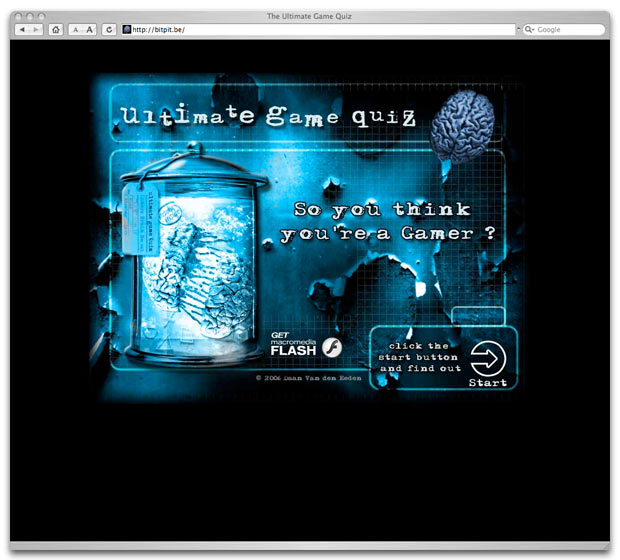Click the bitpit.be site favicon in address bar

coord(127,30)
